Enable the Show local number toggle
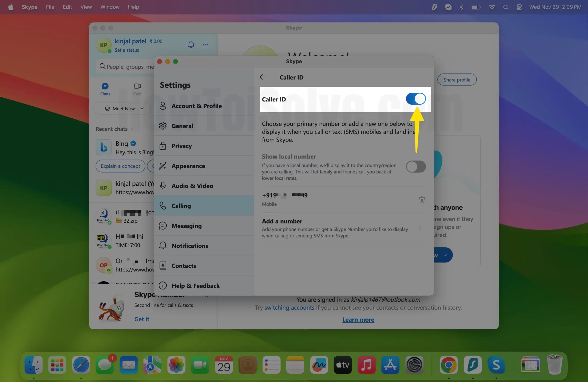Screen dimensions: 588x382 pos(416,167)
